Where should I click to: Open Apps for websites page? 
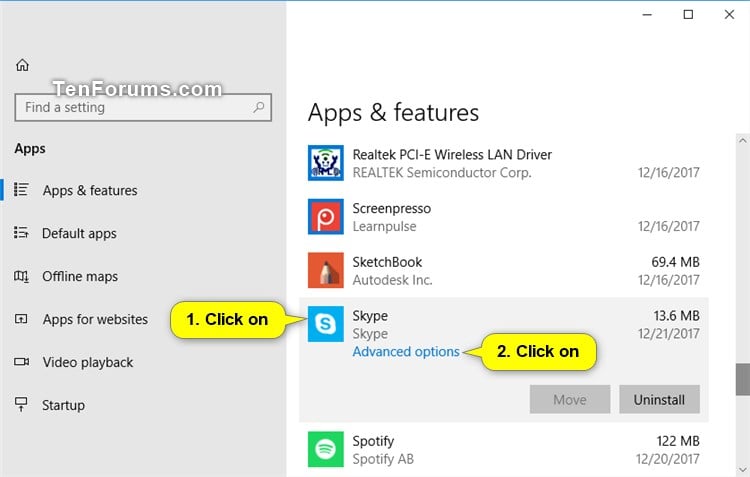coord(95,319)
